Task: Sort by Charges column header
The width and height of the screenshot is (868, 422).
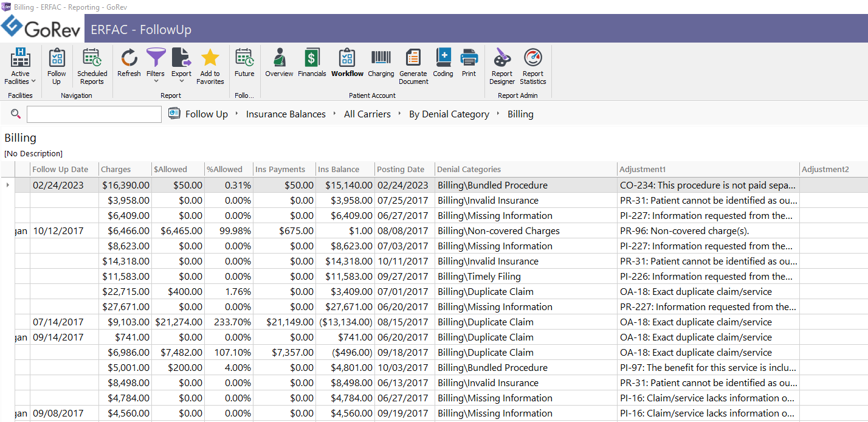Action: click(125, 170)
